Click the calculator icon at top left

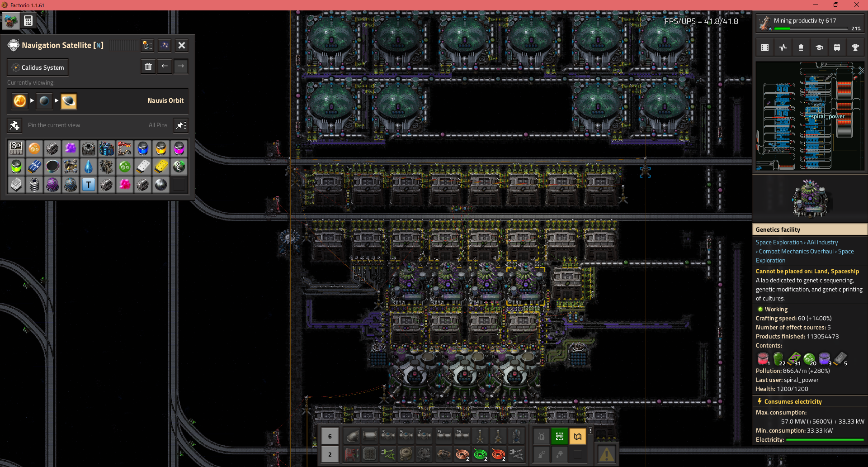(x=28, y=21)
